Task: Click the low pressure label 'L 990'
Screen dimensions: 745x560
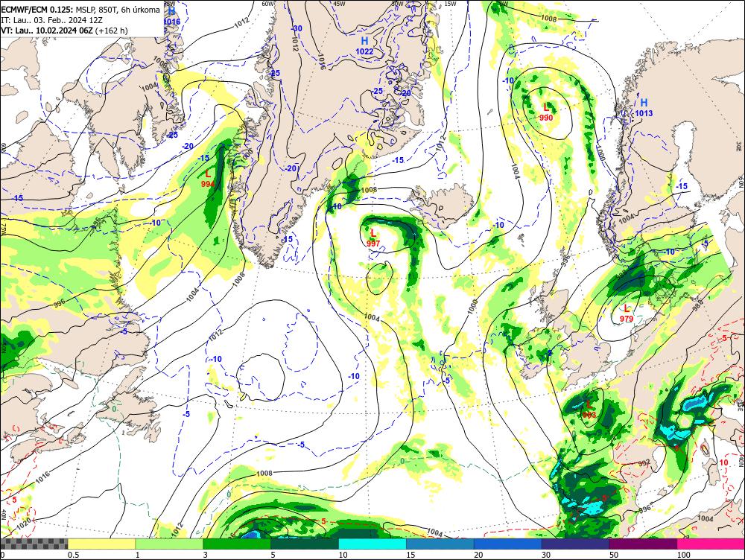Action: (546, 112)
